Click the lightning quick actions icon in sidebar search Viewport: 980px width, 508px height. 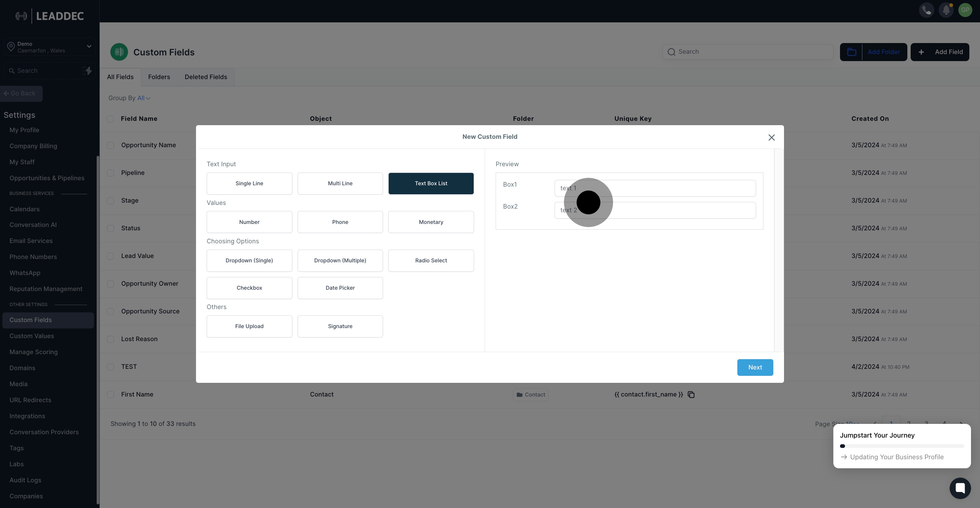coord(87,71)
